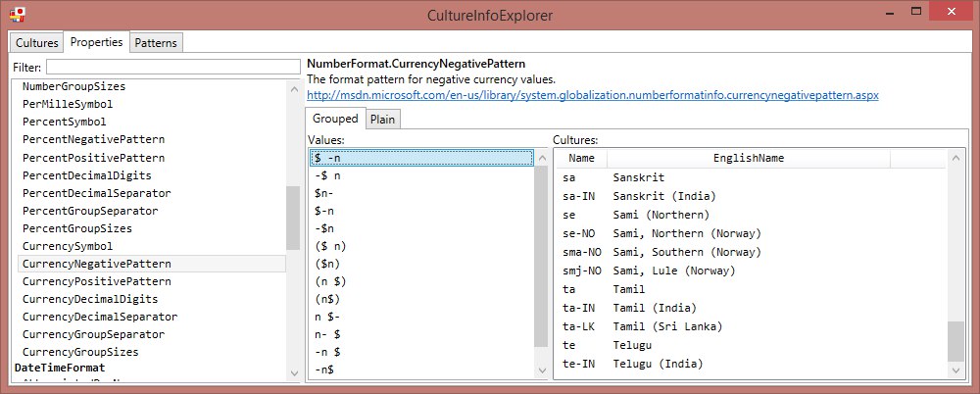Select the Tamil (Sri Lanka) culture row
The height and width of the screenshot is (394, 980).
click(x=752, y=326)
